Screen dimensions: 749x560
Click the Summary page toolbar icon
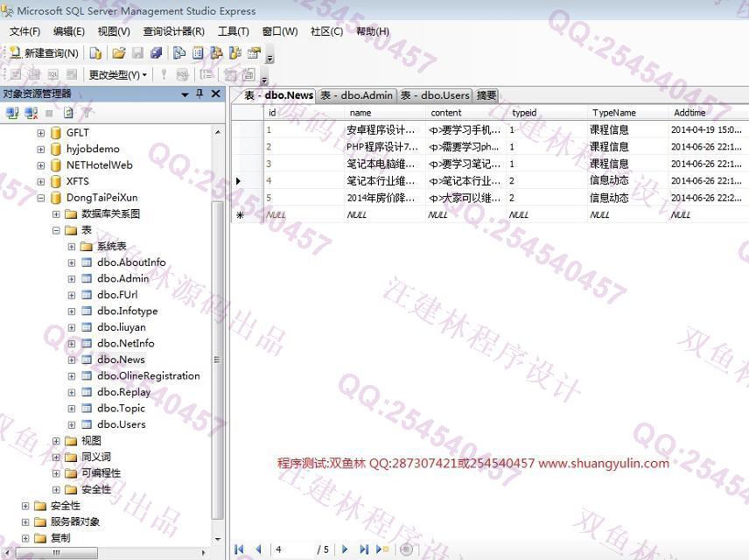[x=198, y=53]
